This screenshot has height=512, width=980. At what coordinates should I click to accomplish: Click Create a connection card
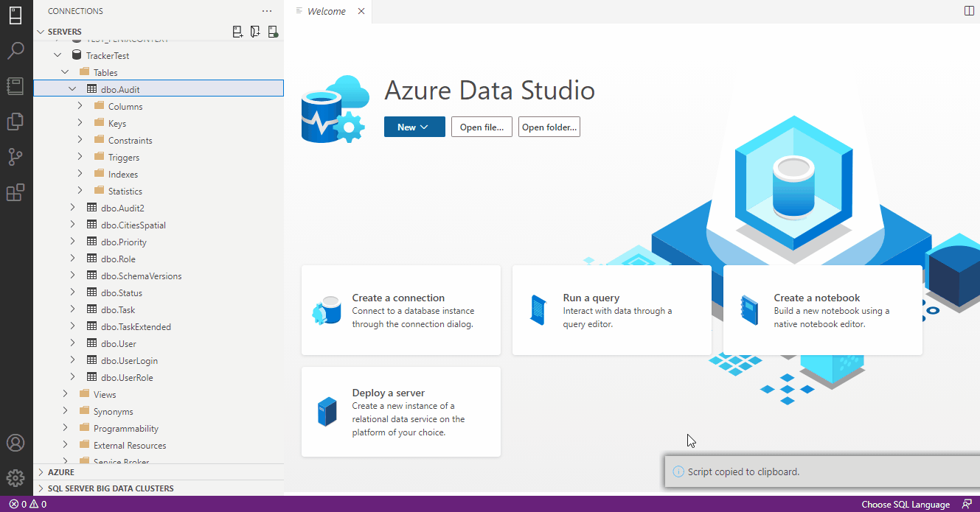pos(401,310)
